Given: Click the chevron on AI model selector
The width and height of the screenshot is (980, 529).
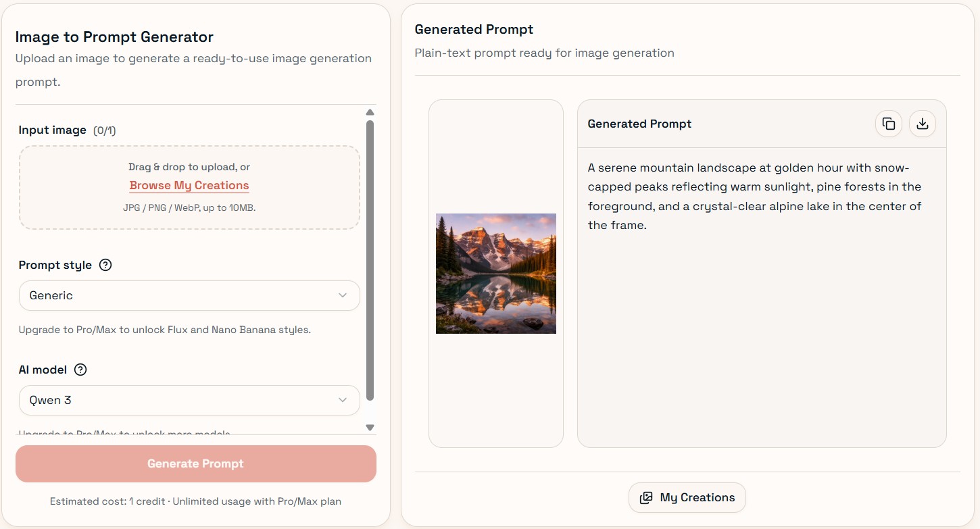Looking at the screenshot, I should 343,400.
